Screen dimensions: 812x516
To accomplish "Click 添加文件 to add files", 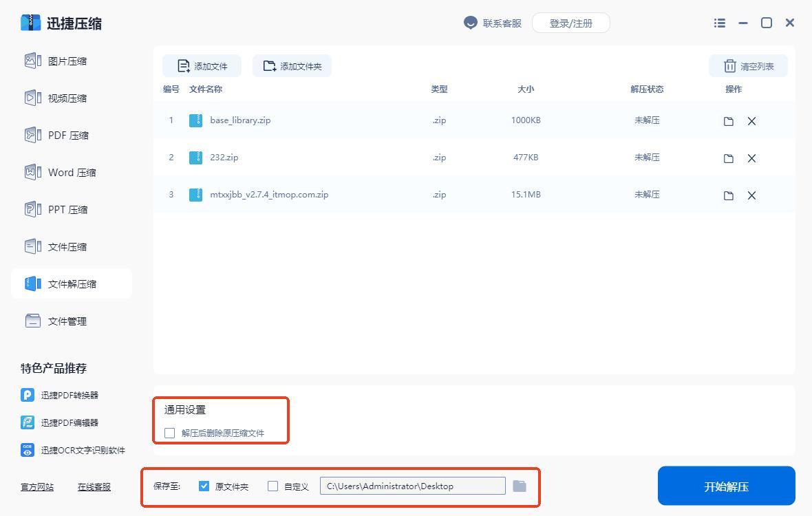I will tap(202, 66).
